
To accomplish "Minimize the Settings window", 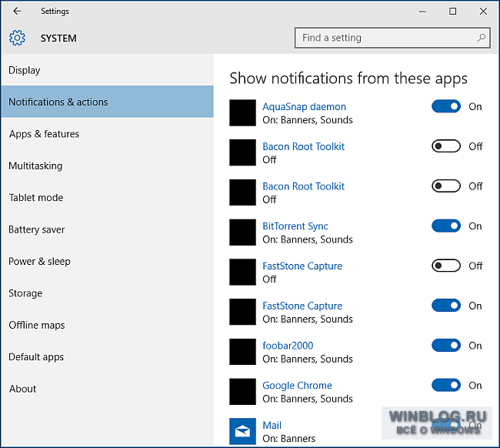I will 422,12.
